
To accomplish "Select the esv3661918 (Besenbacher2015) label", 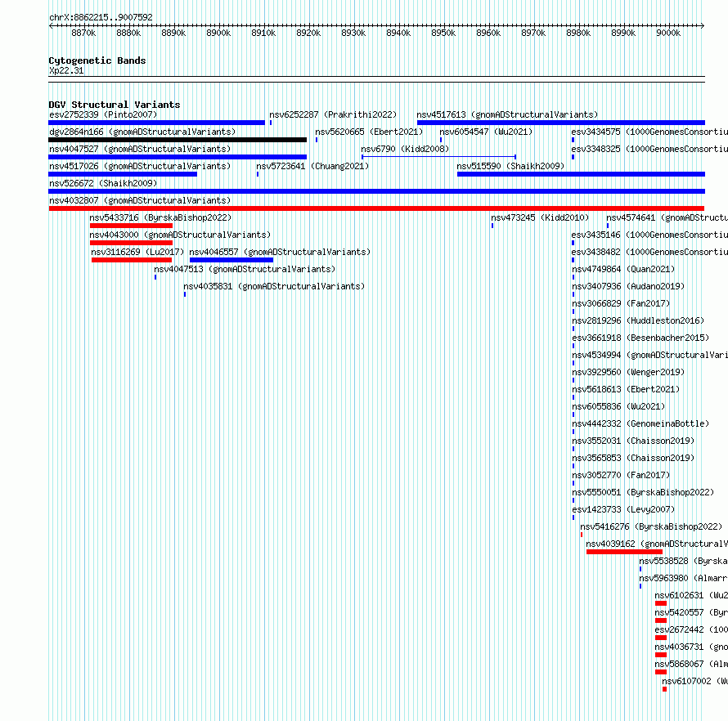I will 640,338.
